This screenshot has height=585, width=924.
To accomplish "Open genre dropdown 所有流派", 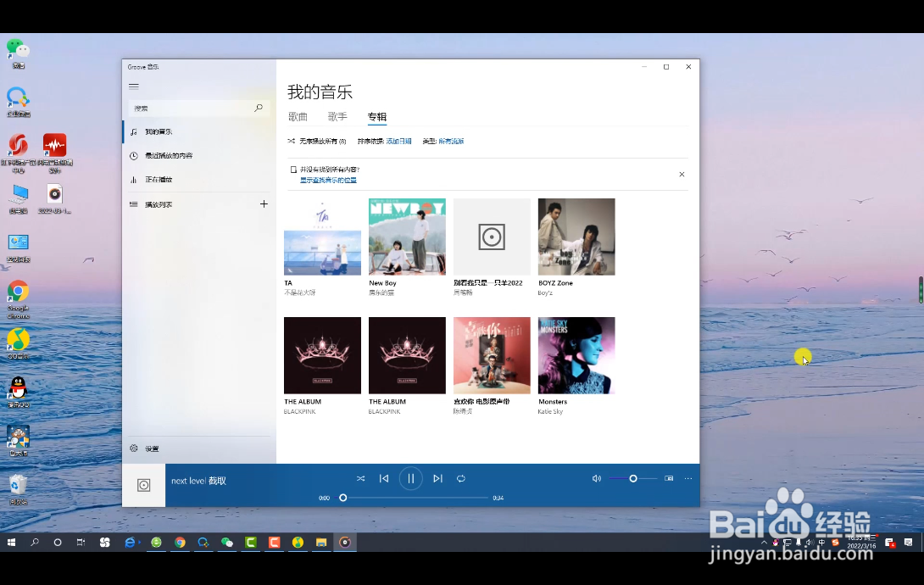I will pyautogui.click(x=451, y=142).
